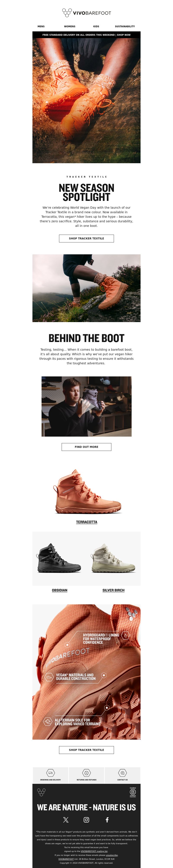Click the Find Out More button

click(x=86, y=447)
